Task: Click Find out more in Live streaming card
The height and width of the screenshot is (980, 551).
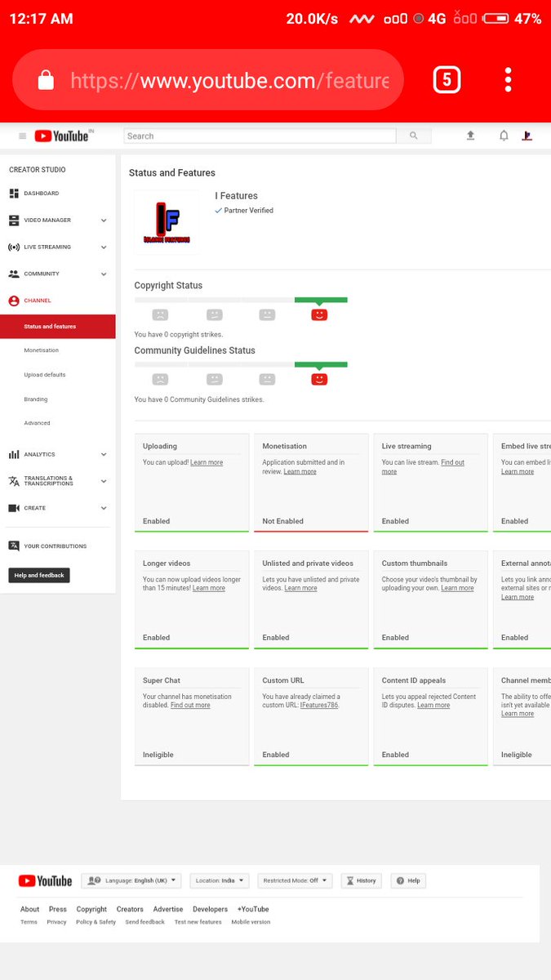Action: tap(423, 467)
